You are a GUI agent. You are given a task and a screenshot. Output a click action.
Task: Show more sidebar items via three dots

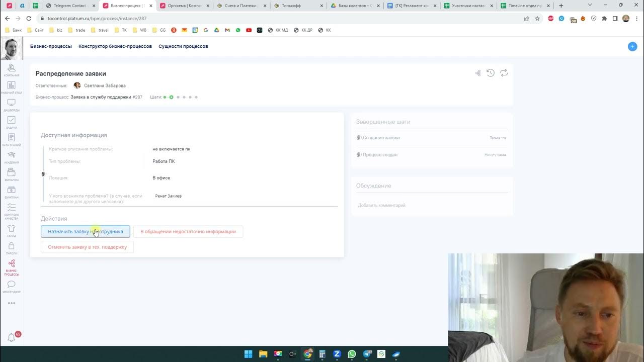coord(12,303)
